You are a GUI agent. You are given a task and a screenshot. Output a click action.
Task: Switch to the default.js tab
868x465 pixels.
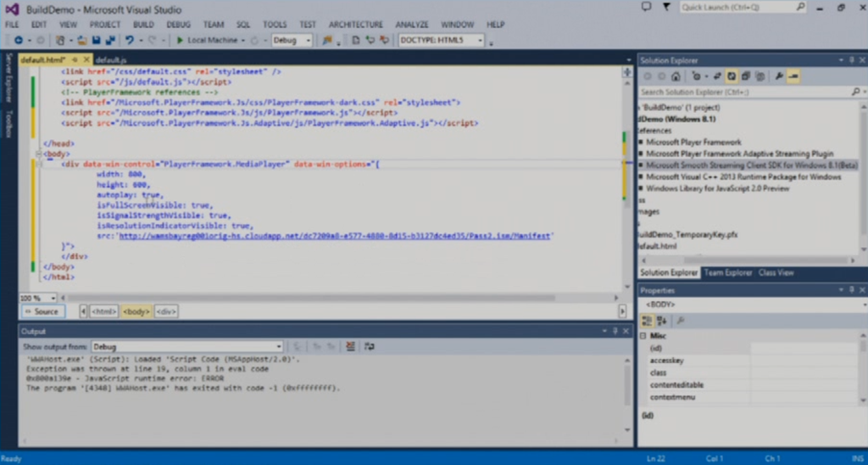click(111, 60)
